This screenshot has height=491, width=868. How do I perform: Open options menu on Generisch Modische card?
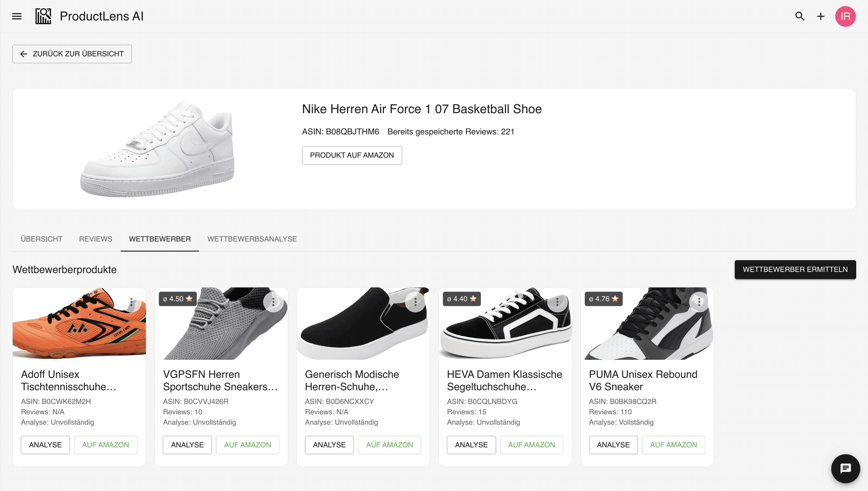(415, 302)
